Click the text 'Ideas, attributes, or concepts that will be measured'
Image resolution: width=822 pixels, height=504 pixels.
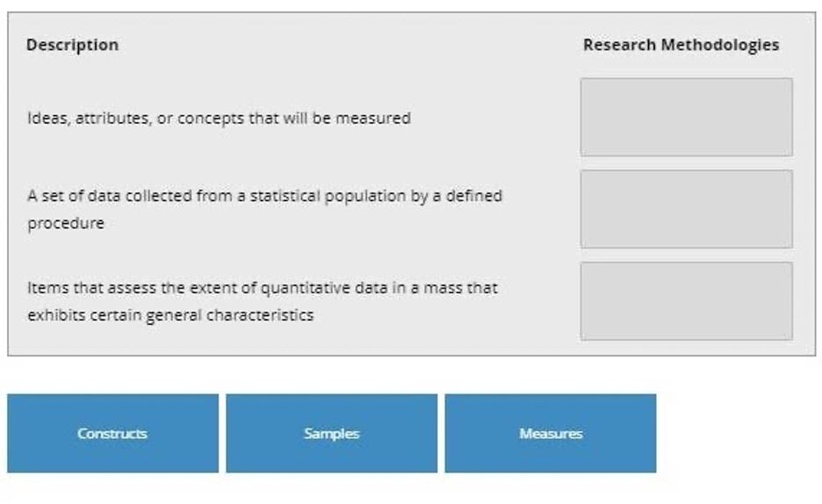[220, 119]
